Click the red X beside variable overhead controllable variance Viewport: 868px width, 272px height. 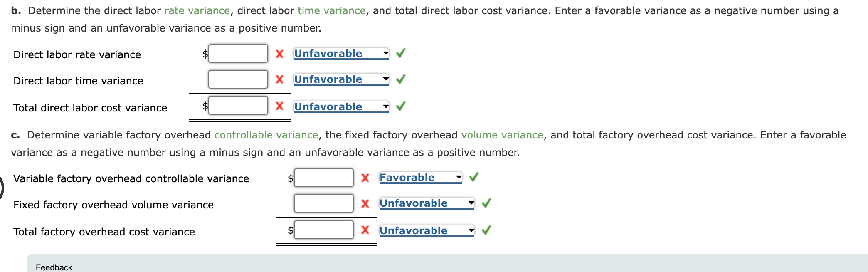point(365,178)
